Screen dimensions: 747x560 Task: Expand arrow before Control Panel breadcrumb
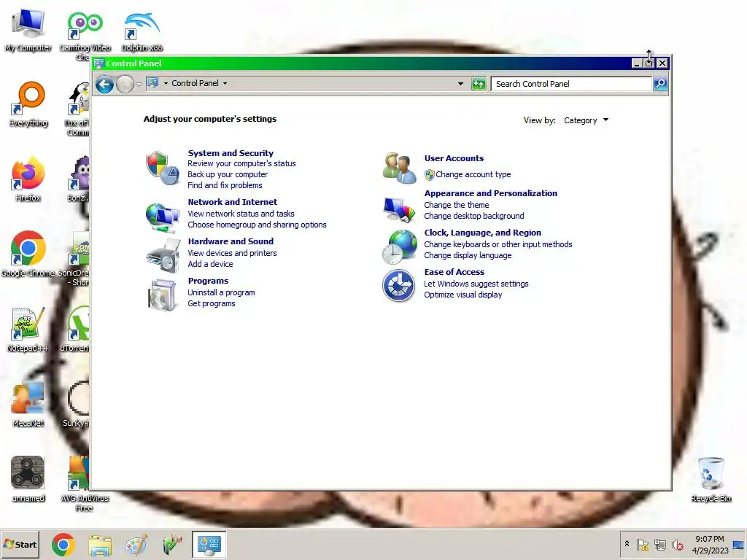point(166,83)
